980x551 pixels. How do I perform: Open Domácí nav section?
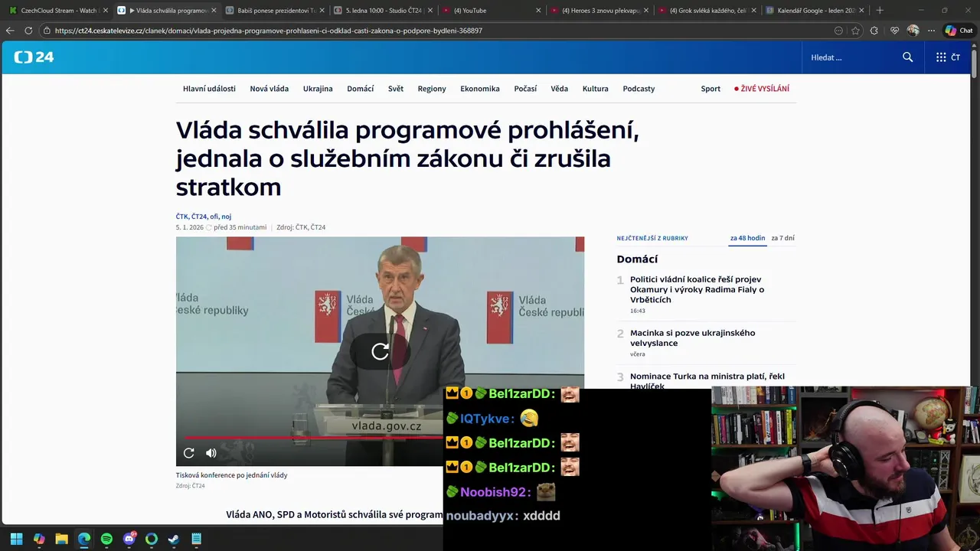(x=361, y=89)
